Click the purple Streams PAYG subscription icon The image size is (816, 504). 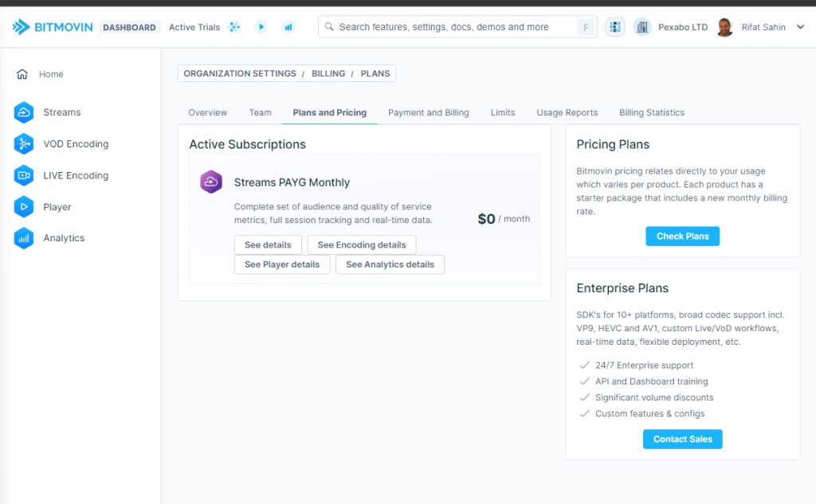point(211,182)
